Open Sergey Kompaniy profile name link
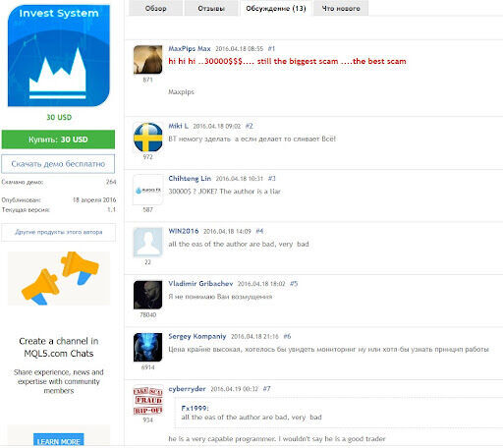The width and height of the screenshot is (503, 448). point(197,336)
